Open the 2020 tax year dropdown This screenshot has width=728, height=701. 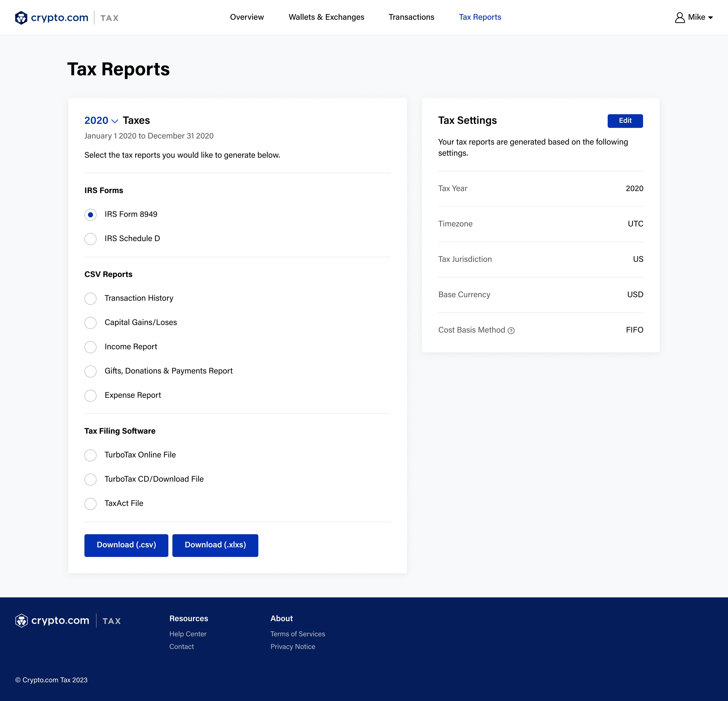(101, 121)
